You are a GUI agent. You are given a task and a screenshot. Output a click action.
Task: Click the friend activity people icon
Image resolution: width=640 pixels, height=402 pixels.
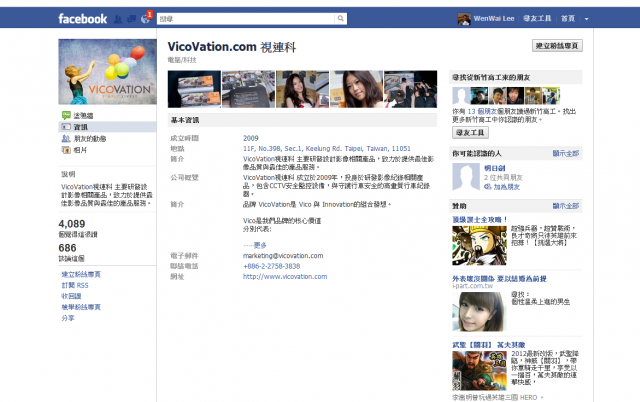66,139
